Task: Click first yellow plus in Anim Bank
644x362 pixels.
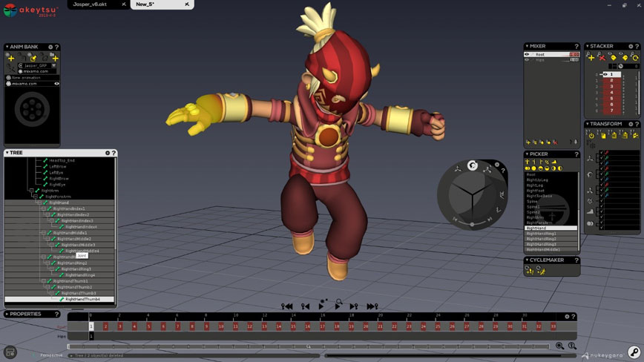Action: [11, 59]
